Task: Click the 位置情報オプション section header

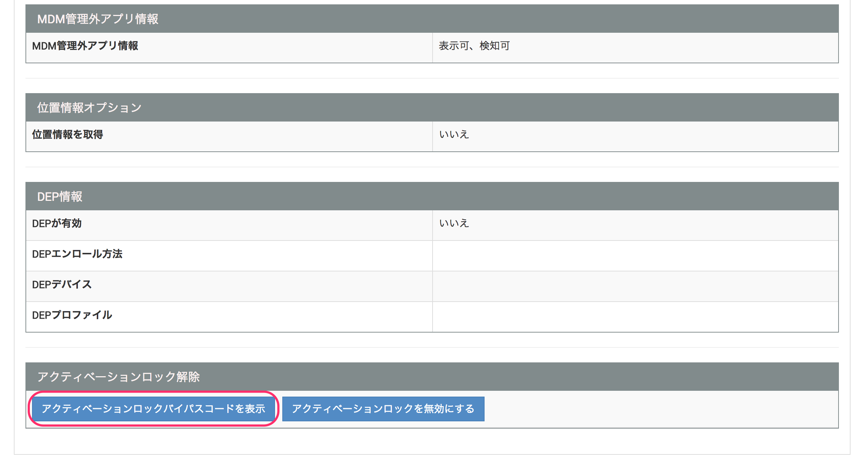Action: point(89,108)
